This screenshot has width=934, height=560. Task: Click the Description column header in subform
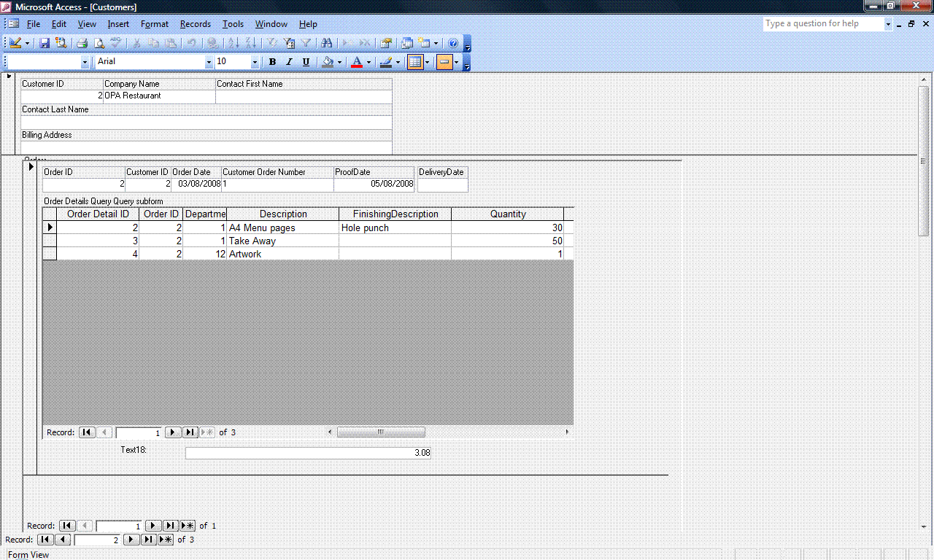coord(283,214)
